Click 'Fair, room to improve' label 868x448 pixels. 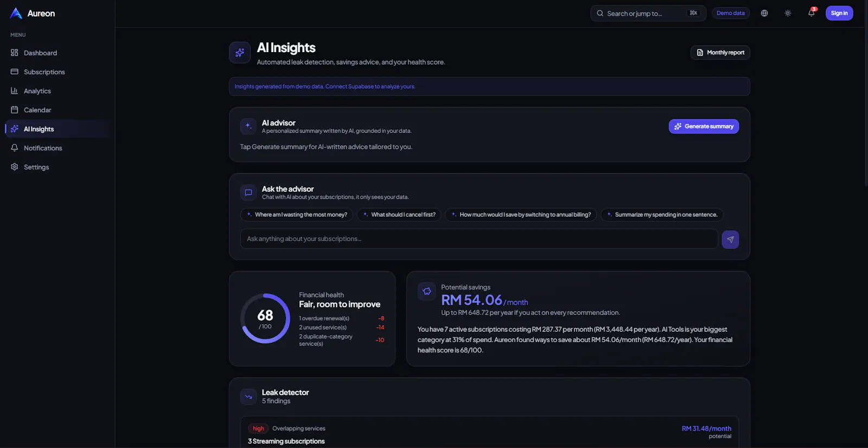(340, 305)
